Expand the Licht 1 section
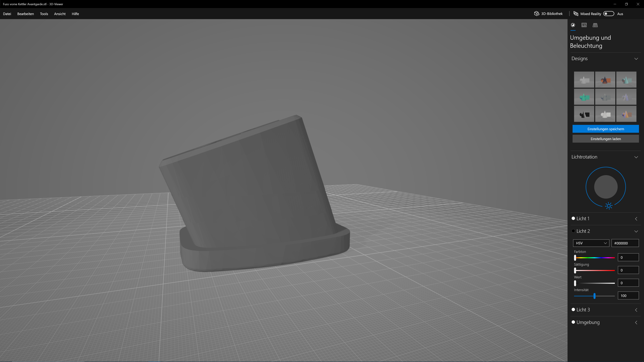The width and height of the screenshot is (644, 362). click(636, 219)
